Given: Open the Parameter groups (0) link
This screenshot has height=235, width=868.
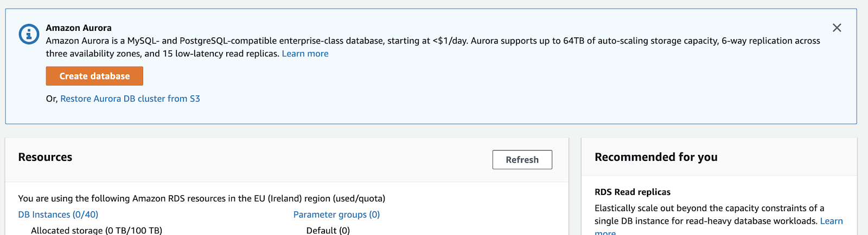Looking at the screenshot, I should (336, 214).
